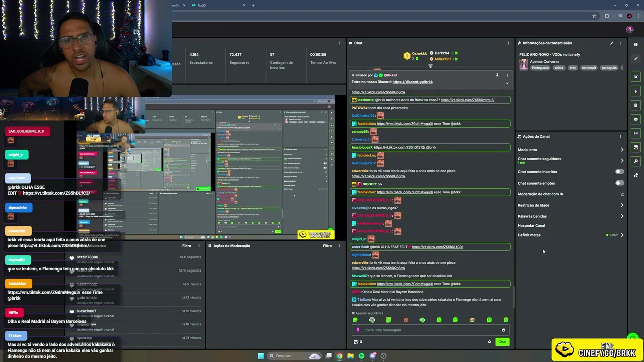Collapse the pinned message with the chevron
The image size is (644, 362).
pyautogui.click(x=507, y=83)
